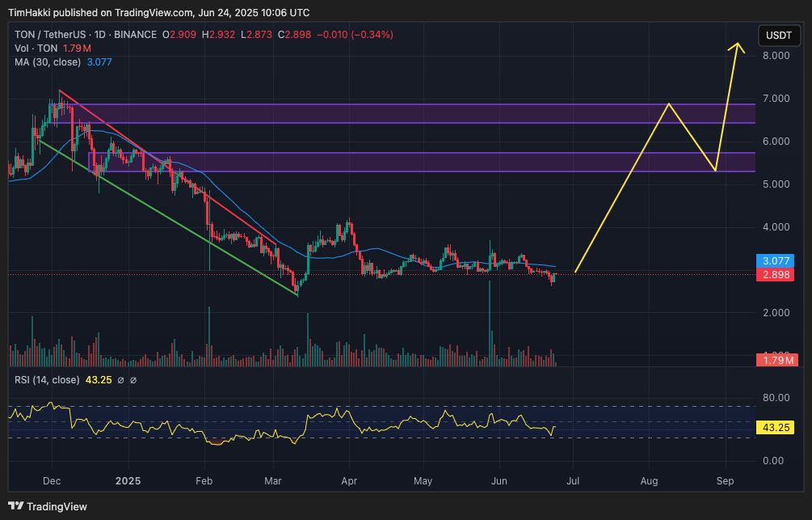The image size is (812, 520).
Task: Click the "6.000" price axis label
Action: click(776, 141)
